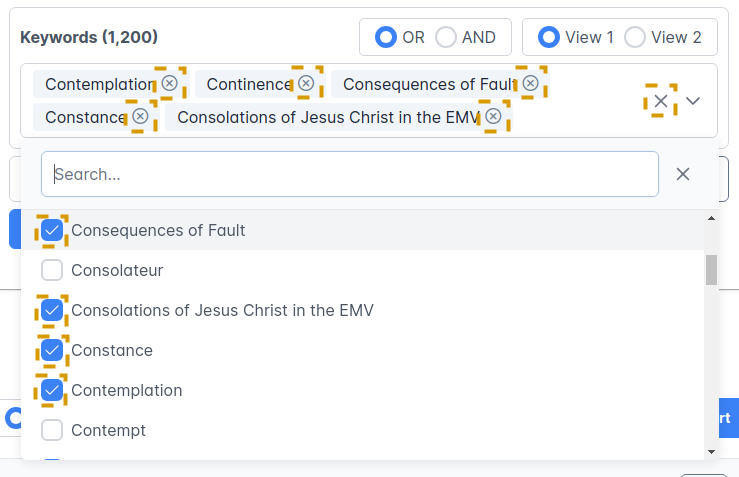Uncheck the Constance checkbox
The image size is (739, 477).
tap(52, 350)
